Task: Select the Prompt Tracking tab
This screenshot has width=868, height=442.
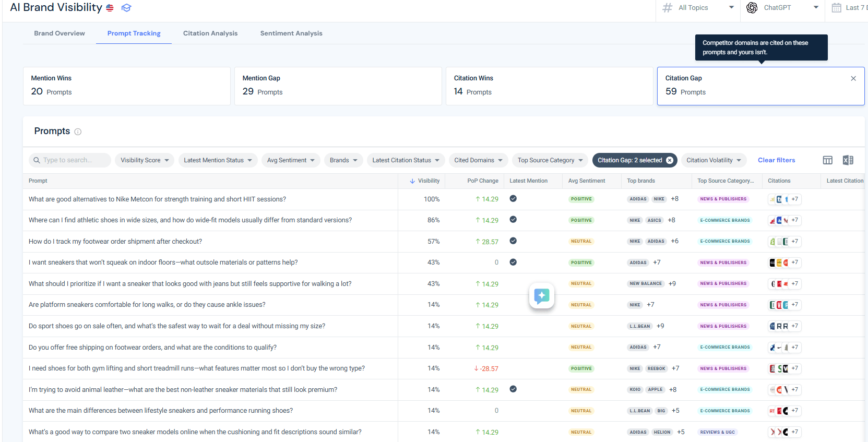Action: [134, 33]
